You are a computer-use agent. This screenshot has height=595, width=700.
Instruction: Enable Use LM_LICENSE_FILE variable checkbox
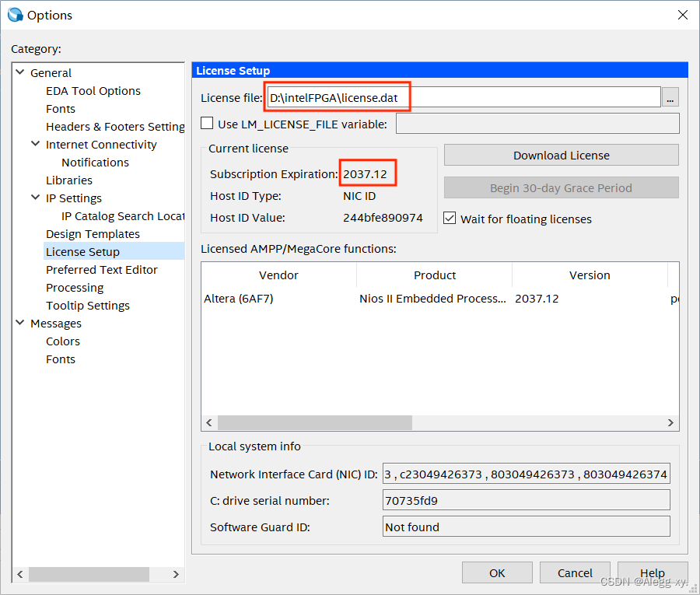207,123
